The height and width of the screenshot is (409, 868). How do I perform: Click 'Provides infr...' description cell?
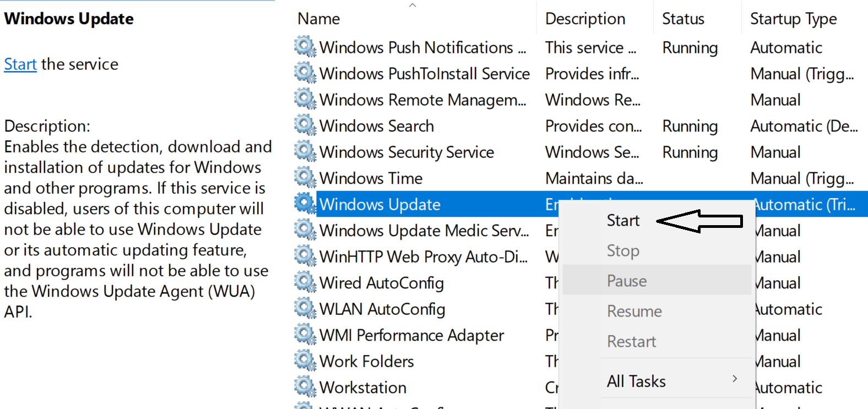592,74
